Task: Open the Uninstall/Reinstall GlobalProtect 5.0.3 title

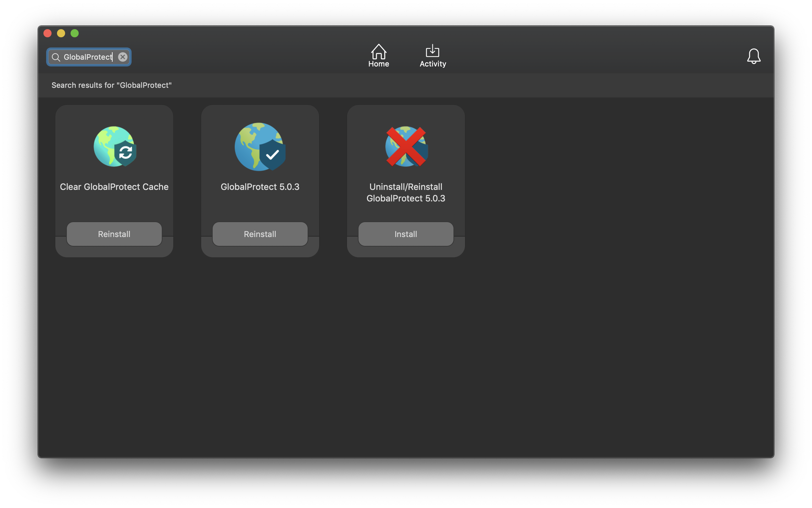Action: [x=406, y=193]
